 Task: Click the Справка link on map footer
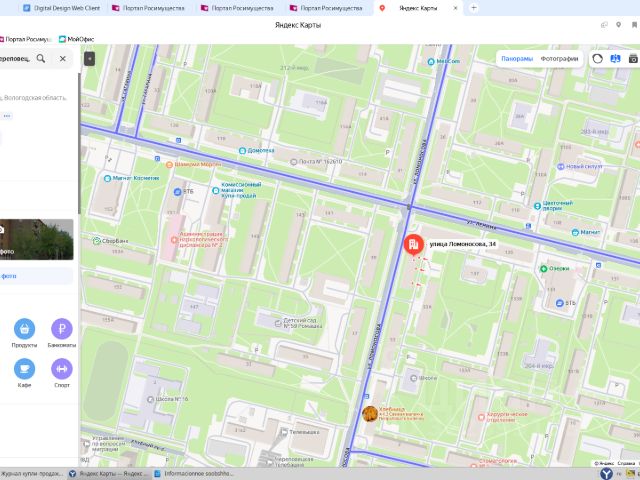pos(626,464)
